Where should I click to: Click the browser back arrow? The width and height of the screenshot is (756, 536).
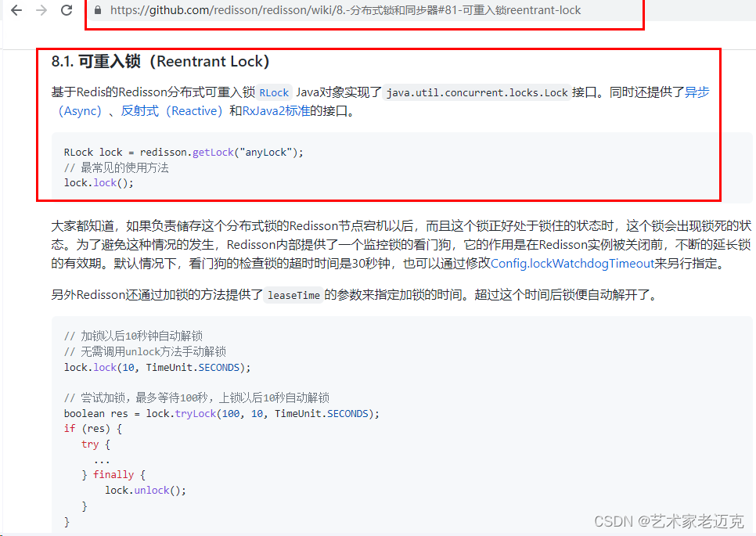coord(16,10)
